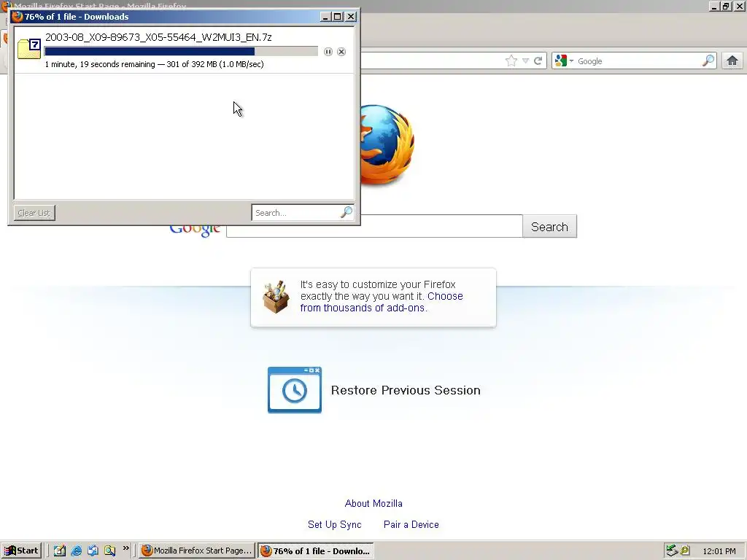The height and width of the screenshot is (560, 747).
Task: Reload the current page
Action: click(538, 61)
